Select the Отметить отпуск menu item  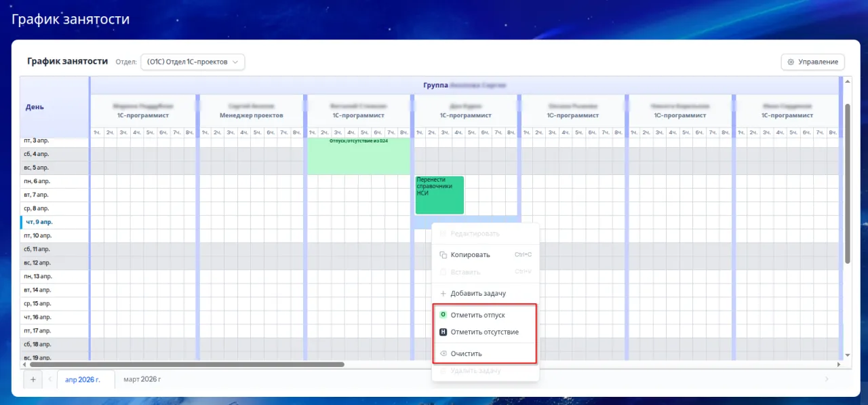(x=477, y=315)
